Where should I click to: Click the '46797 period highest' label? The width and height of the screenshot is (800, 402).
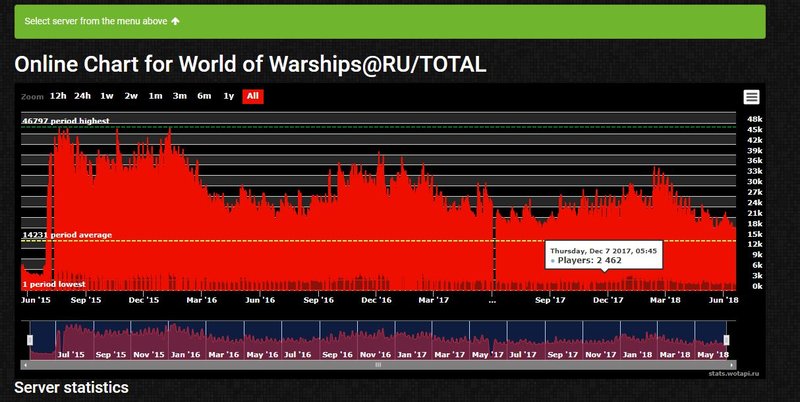click(x=66, y=121)
